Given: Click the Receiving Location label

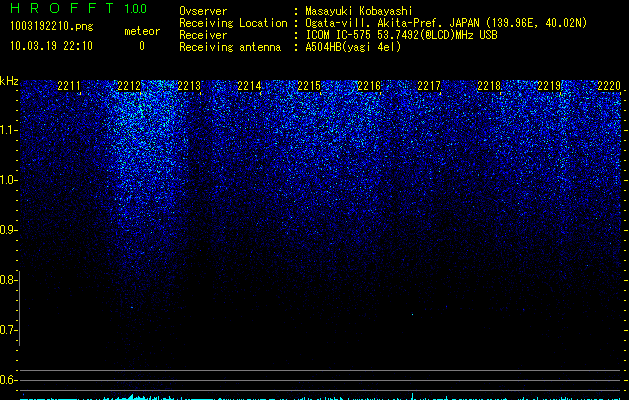Looking at the screenshot, I should pos(233,23).
